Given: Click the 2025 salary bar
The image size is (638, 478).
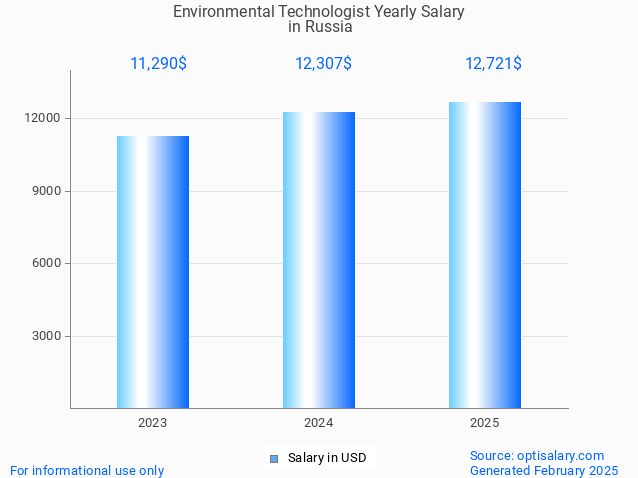Looking at the screenshot, I should pyautogui.click(x=485, y=255).
